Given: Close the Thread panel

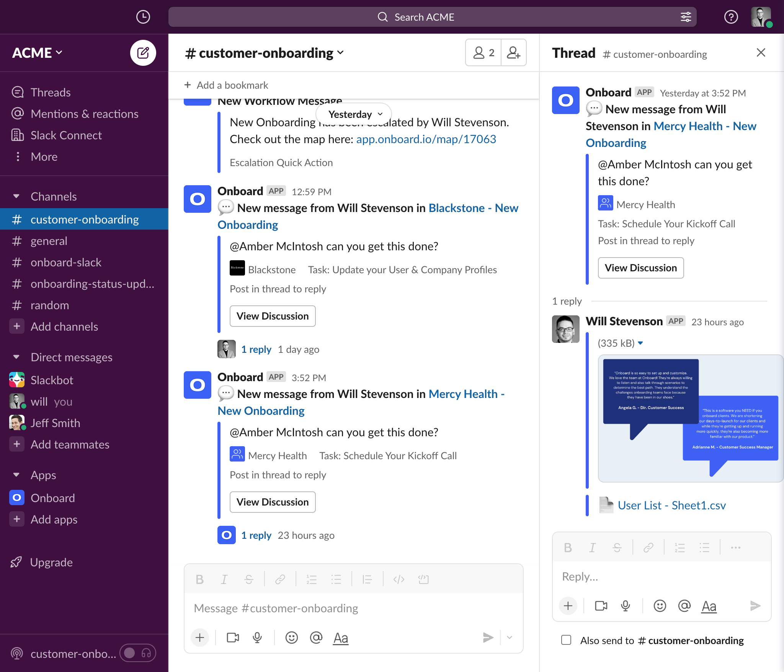Looking at the screenshot, I should tap(761, 53).
